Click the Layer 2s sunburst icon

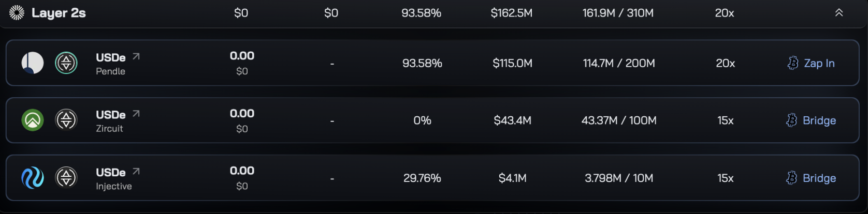coord(17,12)
